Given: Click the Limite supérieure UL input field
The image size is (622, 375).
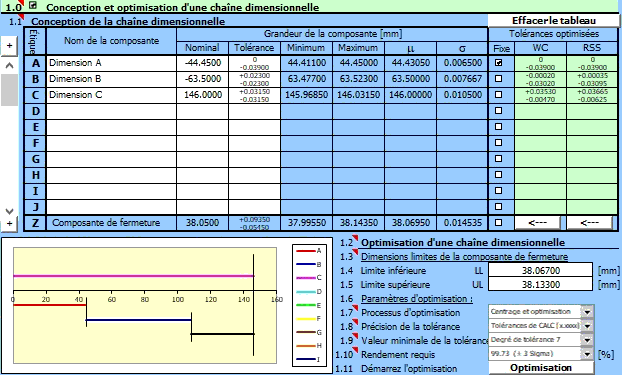Looking at the screenshot, I should pyautogui.click(x=540, y=285).
